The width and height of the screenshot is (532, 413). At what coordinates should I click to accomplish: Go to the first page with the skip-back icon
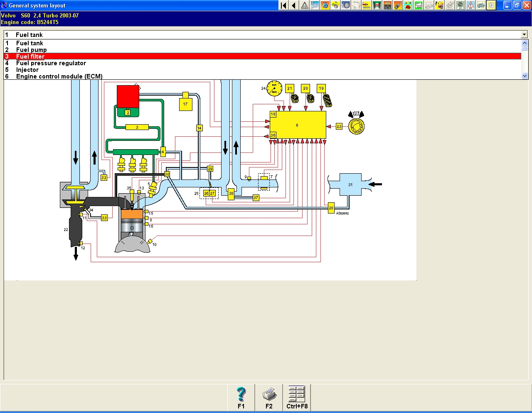pos(283,5)
